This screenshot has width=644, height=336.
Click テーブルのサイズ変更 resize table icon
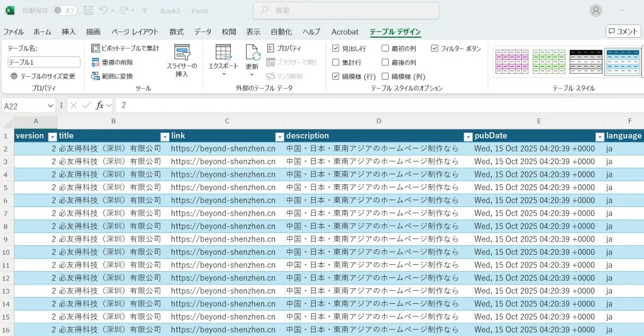(14, 76)
